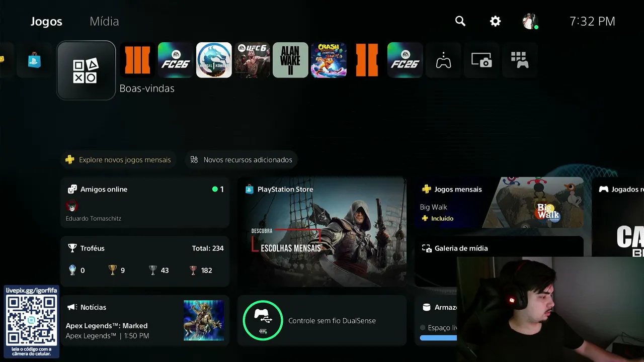
Task: Click the Amigos online dice icon
Action: pos(72,189)
